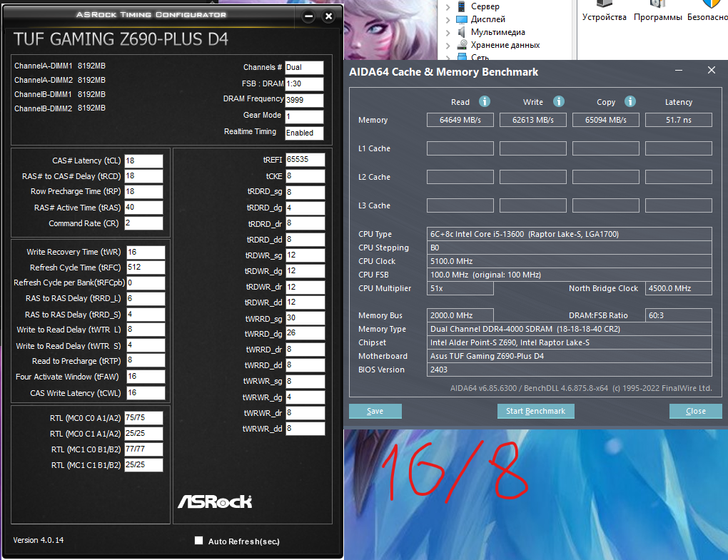
Task: Click the BIOS Version 2403 value
Action: 570,370
